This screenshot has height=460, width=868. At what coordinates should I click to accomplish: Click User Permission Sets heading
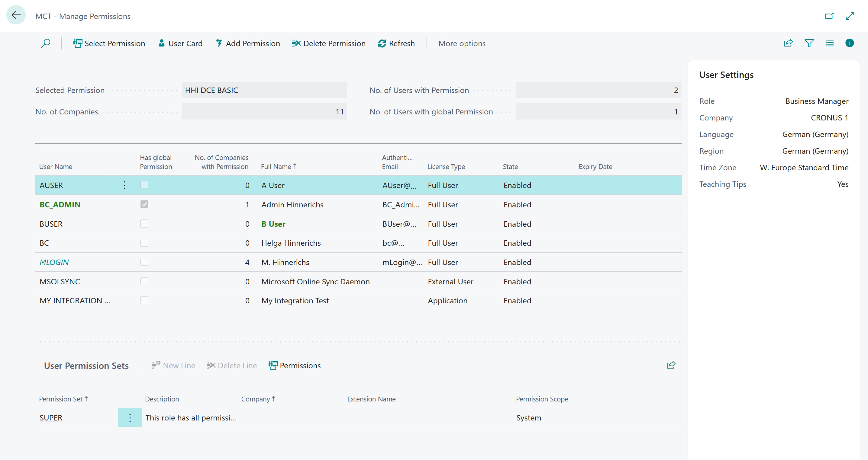pyautogui.click(x=86, y=366)
